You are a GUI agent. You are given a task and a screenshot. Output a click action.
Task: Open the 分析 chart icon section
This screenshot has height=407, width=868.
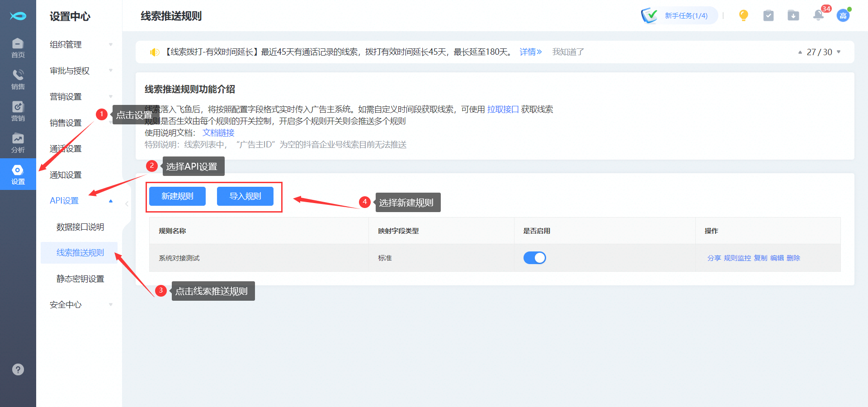[x=18, y=142]
